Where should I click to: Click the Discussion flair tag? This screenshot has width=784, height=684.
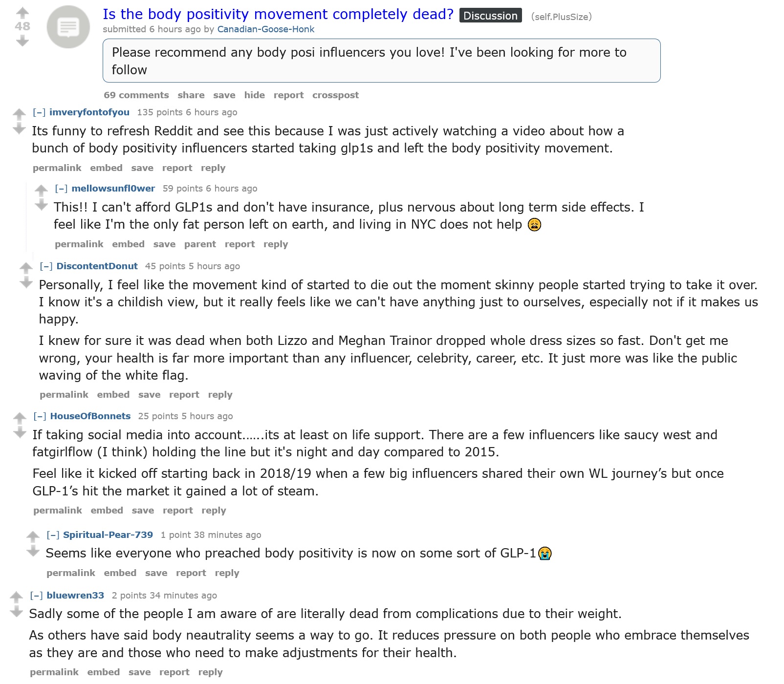pos(490,16)
